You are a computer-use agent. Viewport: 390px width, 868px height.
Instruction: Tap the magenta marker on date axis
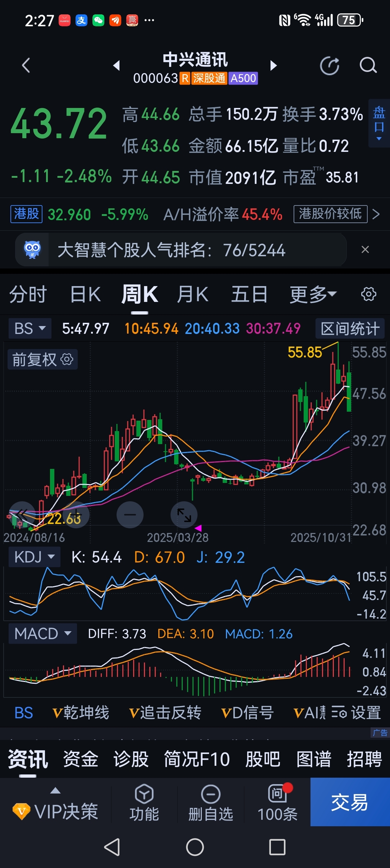click(198, 528)
